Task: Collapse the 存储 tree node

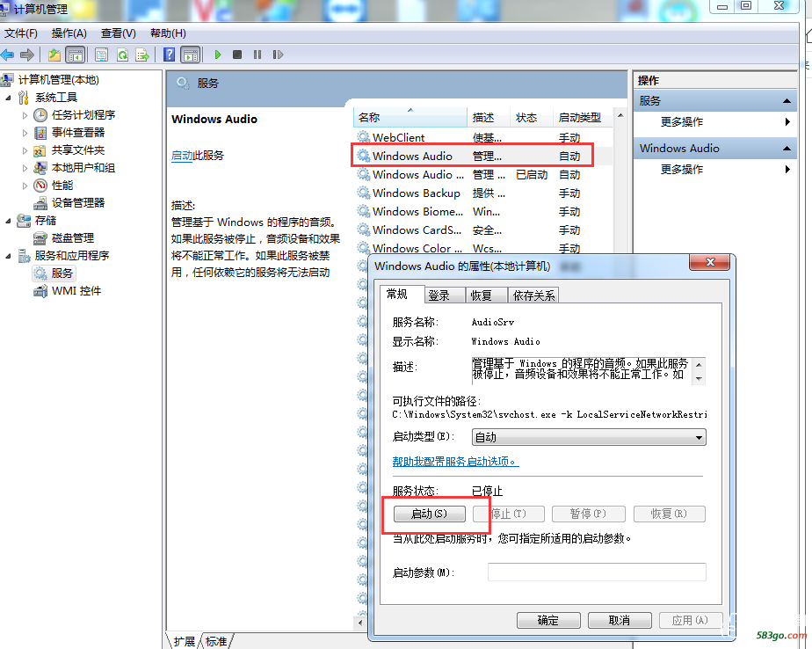Action: click(x=8, y=221)
